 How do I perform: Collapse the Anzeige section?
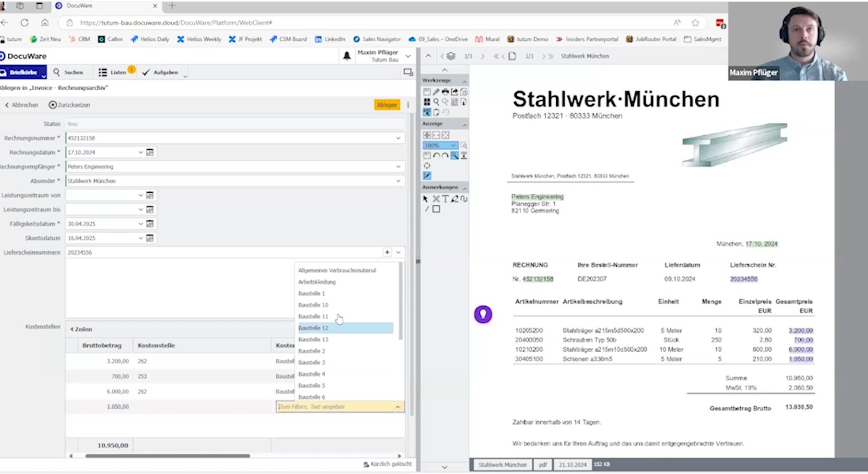(465, 125)
